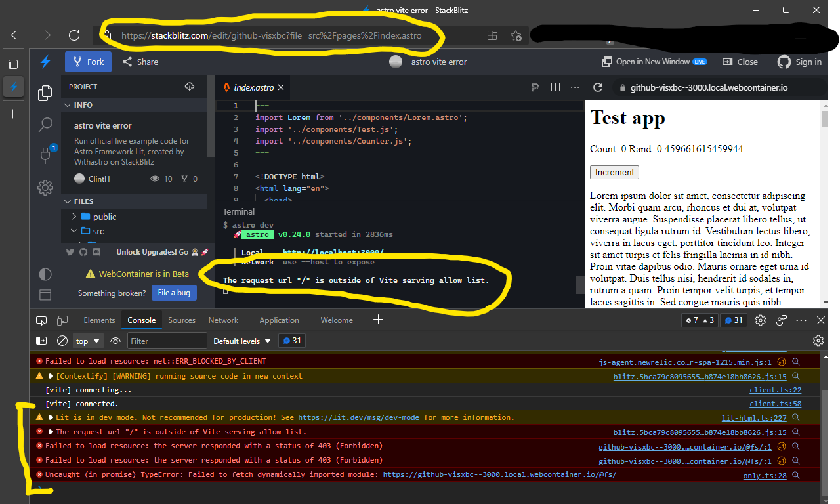The width and height of the screenshot is (840, 504).
Task: Open StackBlitz settings via gear icon
Action: [45, 188]
